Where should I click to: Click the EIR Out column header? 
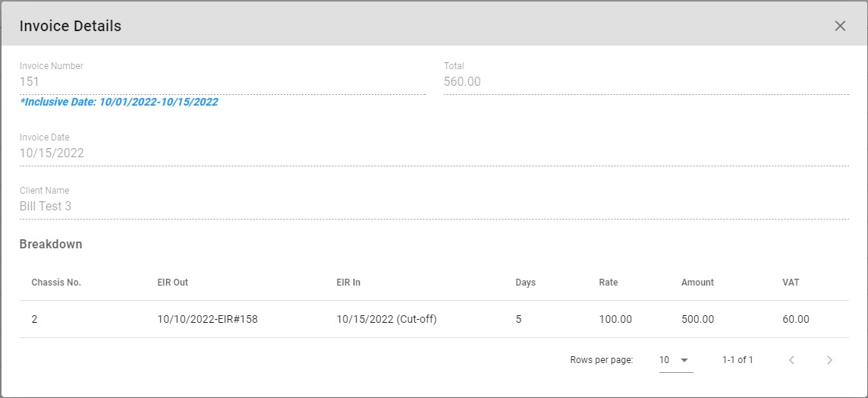(172, 283)
